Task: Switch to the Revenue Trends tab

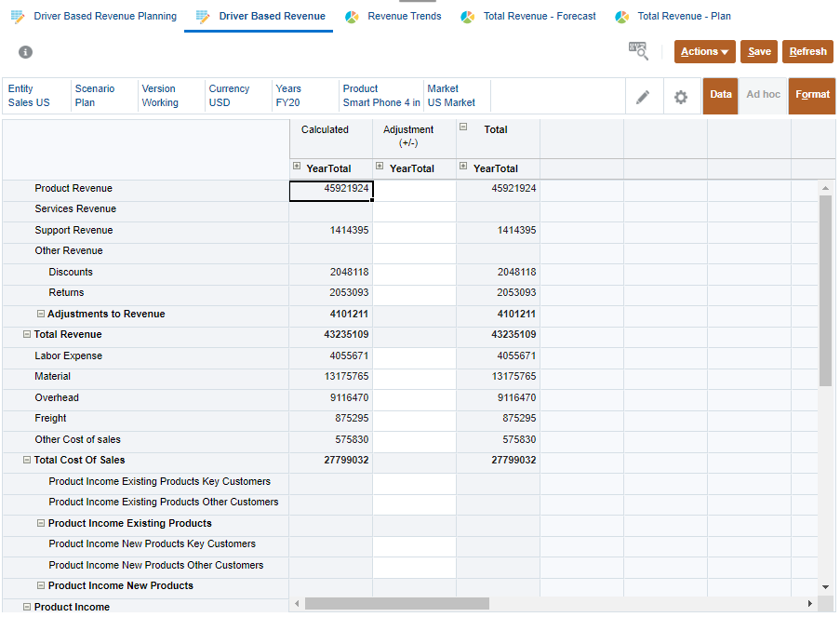Action: [404, 16]
